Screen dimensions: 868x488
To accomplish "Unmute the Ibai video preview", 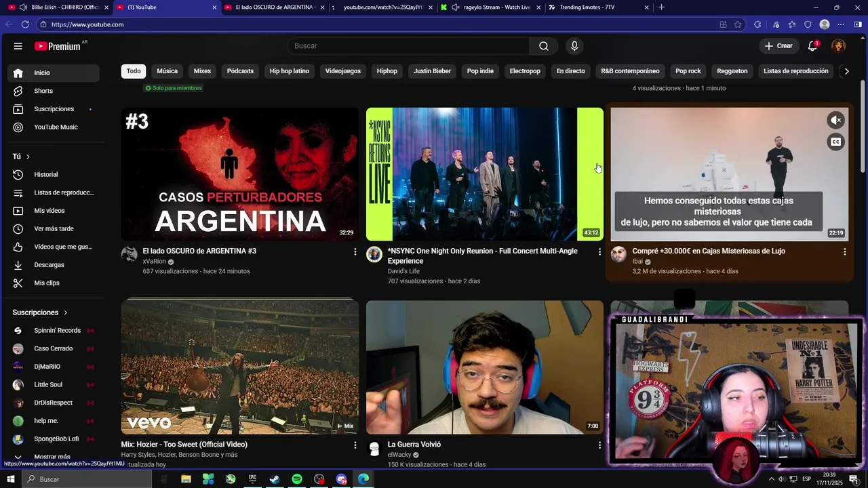I will click(x=836, y=121).
